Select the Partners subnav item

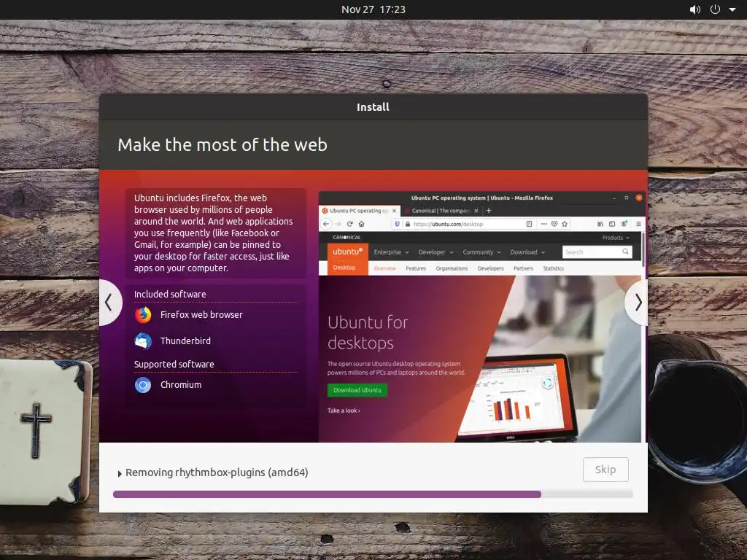pyautogui.click(x=524, y=268)
